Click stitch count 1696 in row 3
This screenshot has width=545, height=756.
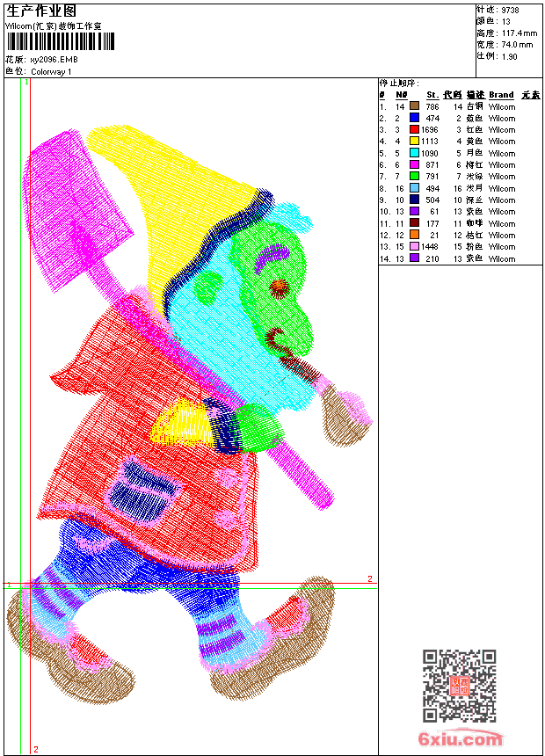pos(430,130)
